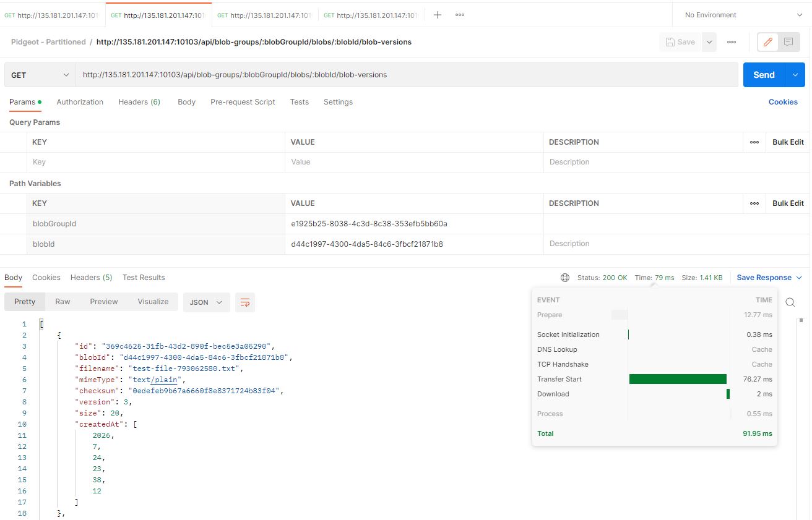Open the Cookies link under Send
812x520 pixels.
(783, 102)
